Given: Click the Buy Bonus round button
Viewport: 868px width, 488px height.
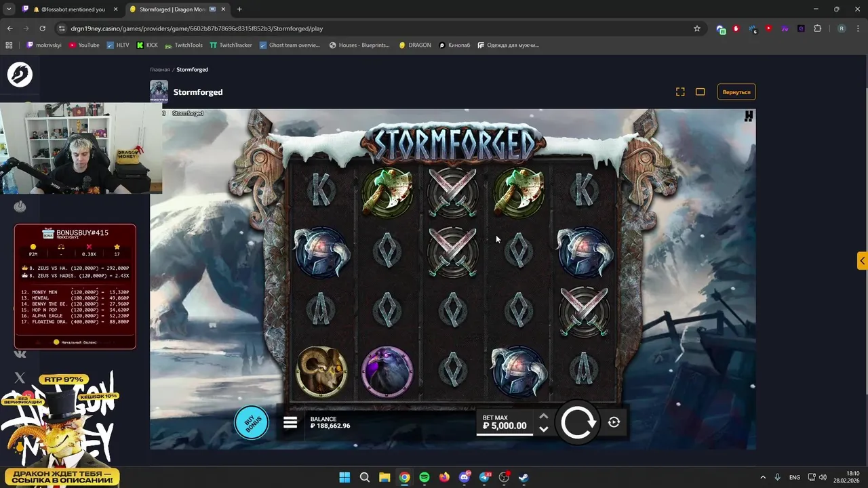Looking at the screenshot, I should point(252,422).
